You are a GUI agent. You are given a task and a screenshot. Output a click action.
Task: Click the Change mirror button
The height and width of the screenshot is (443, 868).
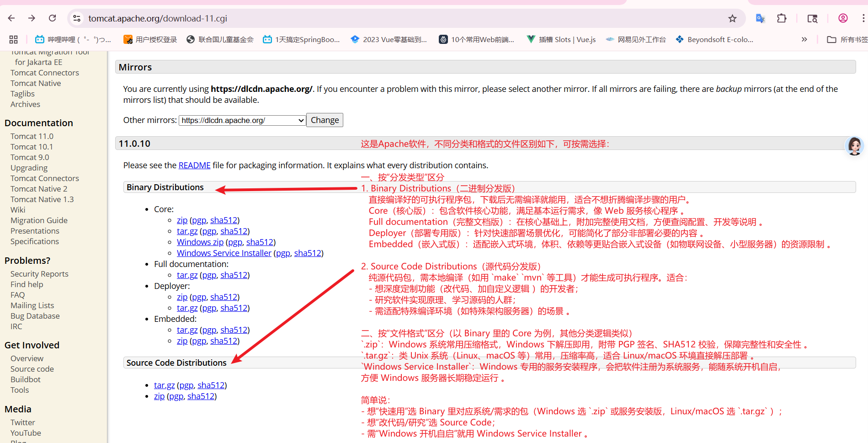pyautogui.click(x=325, y=120)
